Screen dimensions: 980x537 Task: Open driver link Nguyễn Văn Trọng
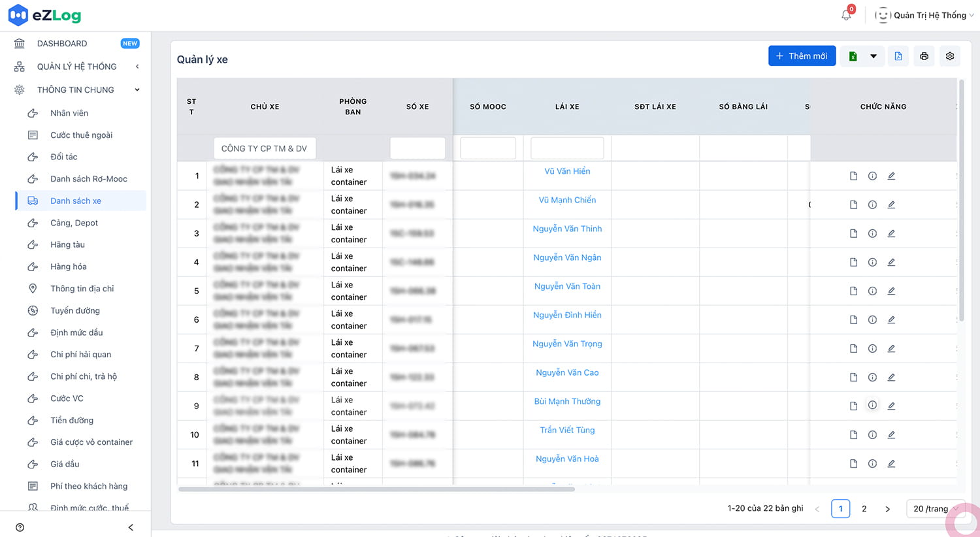567,344
